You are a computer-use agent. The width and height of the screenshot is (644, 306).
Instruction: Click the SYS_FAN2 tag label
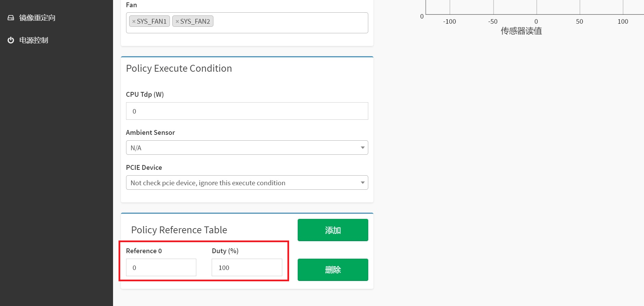click(195, 22)
